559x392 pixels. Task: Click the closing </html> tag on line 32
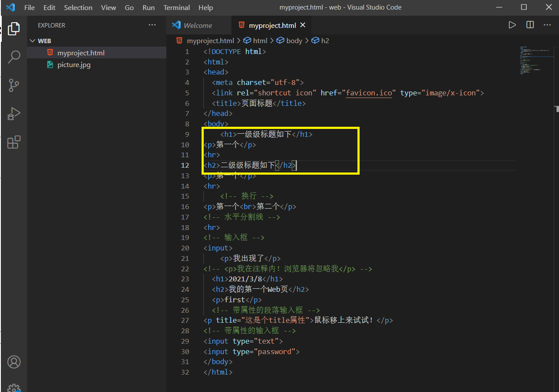[x=218, y=372]
